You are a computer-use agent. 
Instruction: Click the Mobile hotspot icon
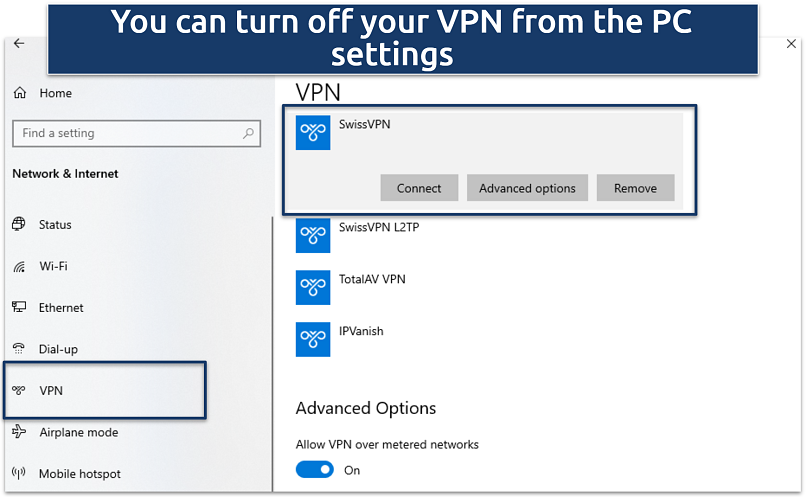[x=19, y=474]
